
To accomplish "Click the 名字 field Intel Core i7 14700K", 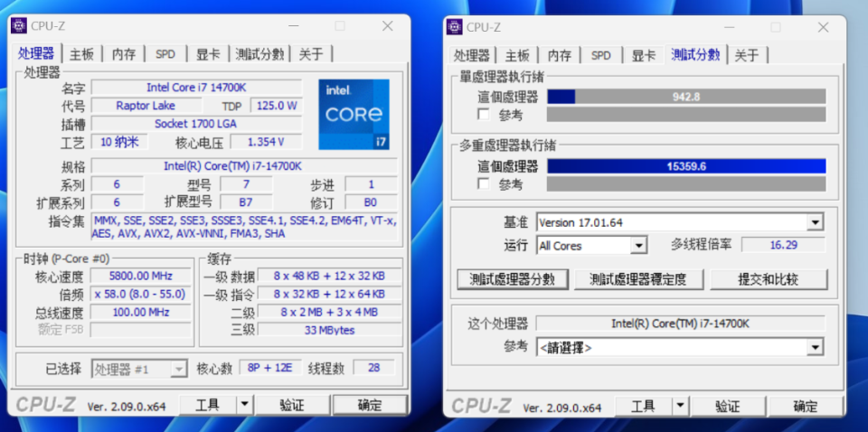I will pyautogui.click(x=196, y=88).
